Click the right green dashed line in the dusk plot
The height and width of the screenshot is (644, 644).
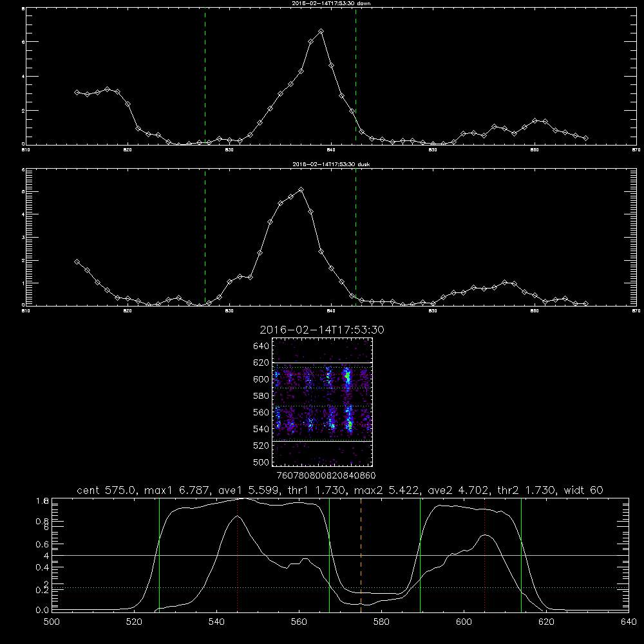355,237
